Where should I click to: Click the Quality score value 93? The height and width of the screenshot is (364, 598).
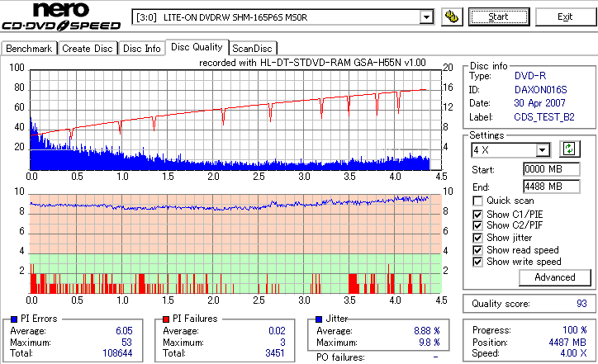[581, 304]
